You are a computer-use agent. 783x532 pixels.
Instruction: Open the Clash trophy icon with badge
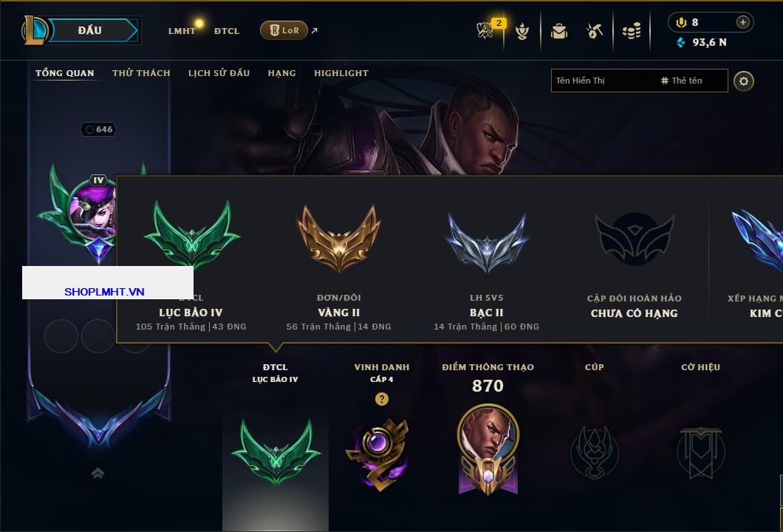pos(485,30)
